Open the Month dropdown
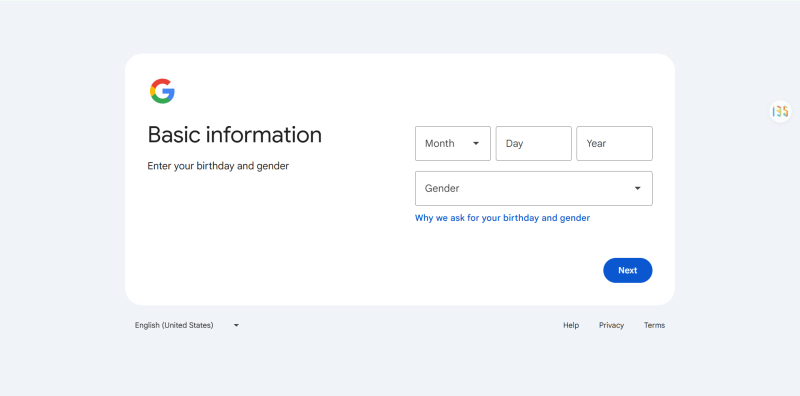The width and height of the screenshot is (800, 396). (453, 143)
